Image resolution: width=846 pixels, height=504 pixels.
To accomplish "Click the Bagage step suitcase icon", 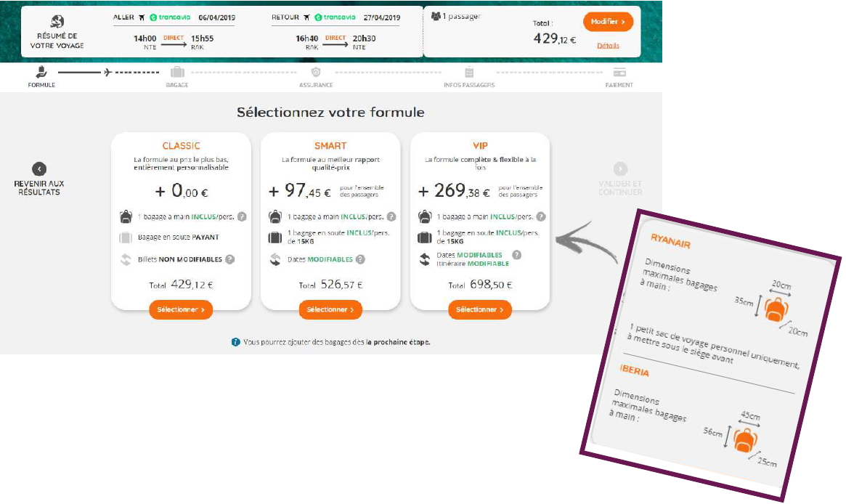I will pos(176,72).
